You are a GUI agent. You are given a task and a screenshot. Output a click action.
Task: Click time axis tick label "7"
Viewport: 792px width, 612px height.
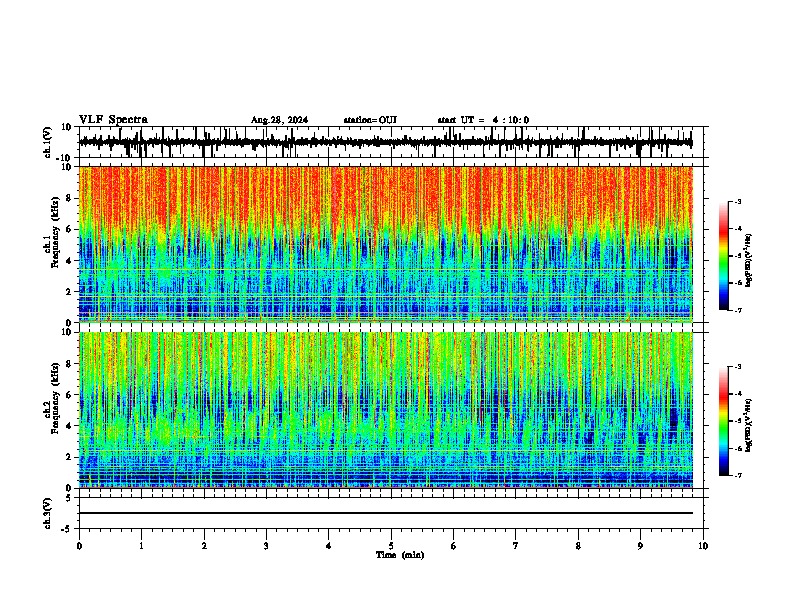point(516,546)
